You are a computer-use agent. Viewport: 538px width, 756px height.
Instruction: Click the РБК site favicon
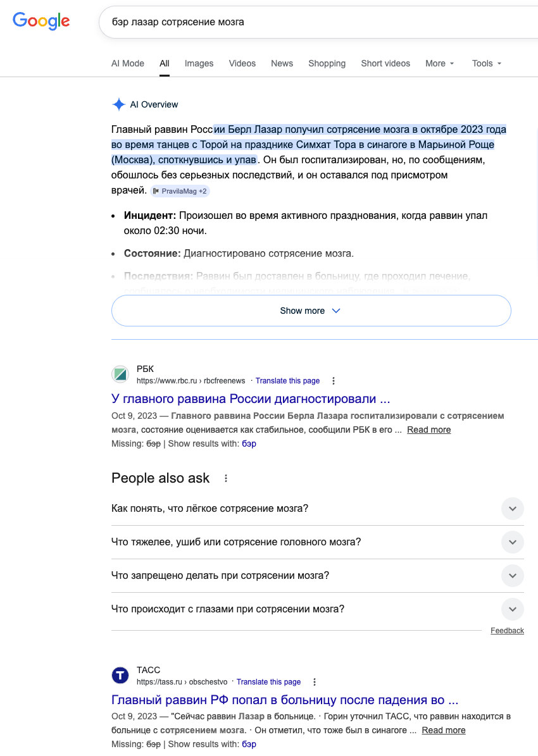[x=120, y=374]
